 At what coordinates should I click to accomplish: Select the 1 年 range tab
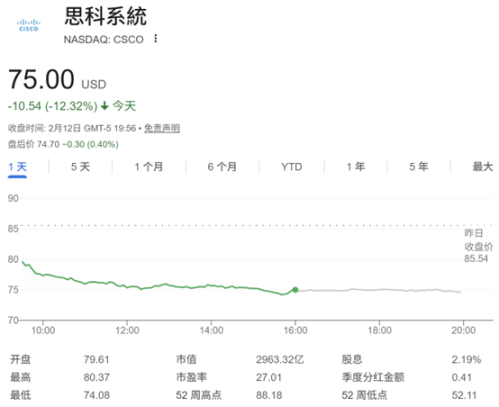coord(356,167)
